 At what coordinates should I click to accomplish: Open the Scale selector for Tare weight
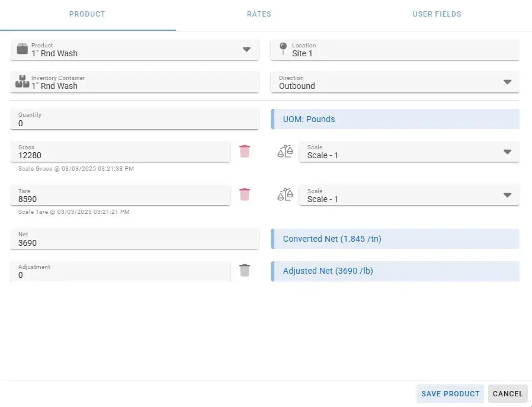click(507, 195)
